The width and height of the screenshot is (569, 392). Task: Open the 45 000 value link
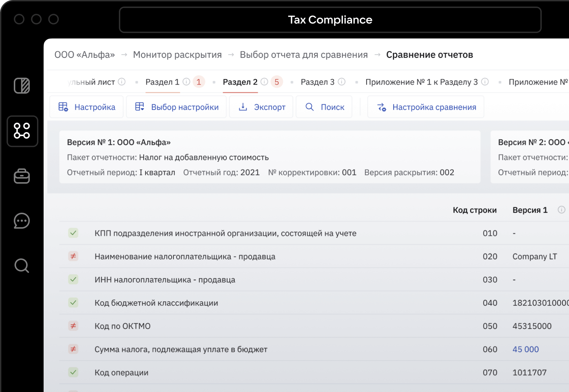tap(525, 350)
